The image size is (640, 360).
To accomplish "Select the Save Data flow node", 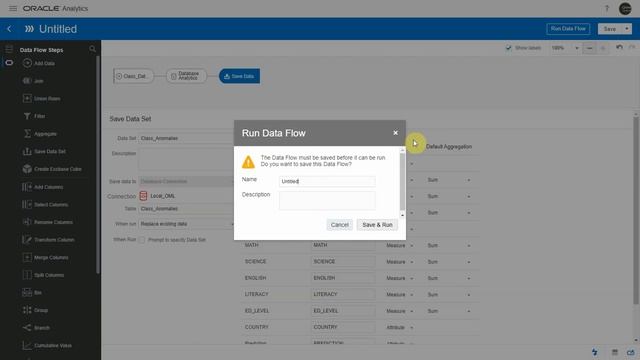I will tap(239, 76).
